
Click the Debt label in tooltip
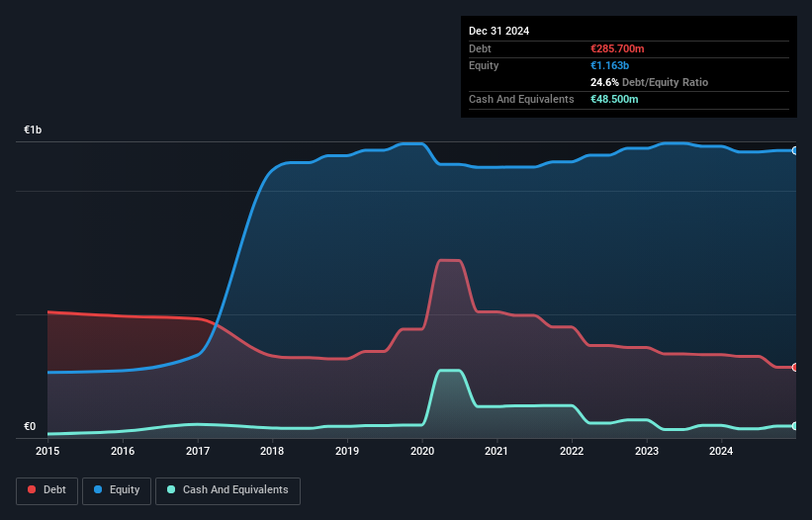[x=480, y=48]
